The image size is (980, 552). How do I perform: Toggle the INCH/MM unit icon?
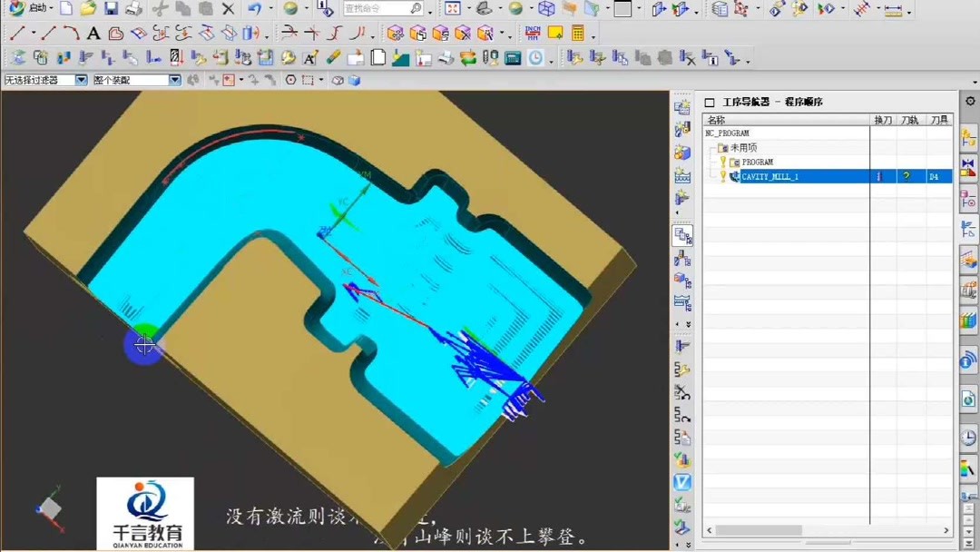click(532, 33)
